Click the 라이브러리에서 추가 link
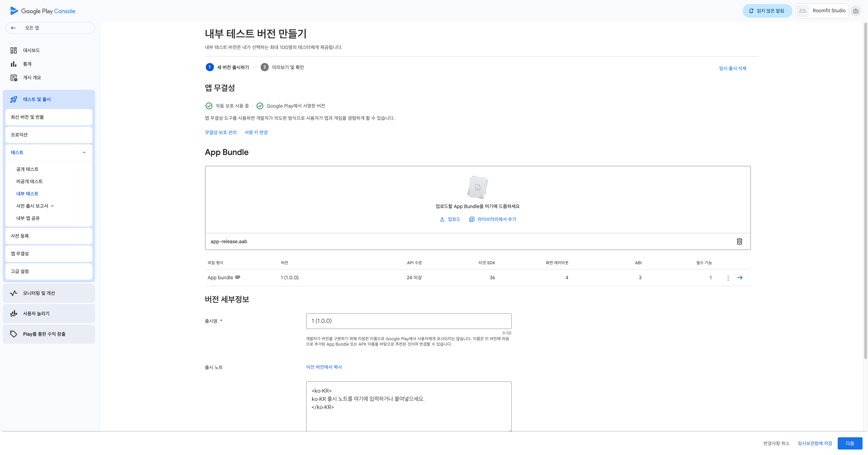The image size is (868, 455). (496, 219)
